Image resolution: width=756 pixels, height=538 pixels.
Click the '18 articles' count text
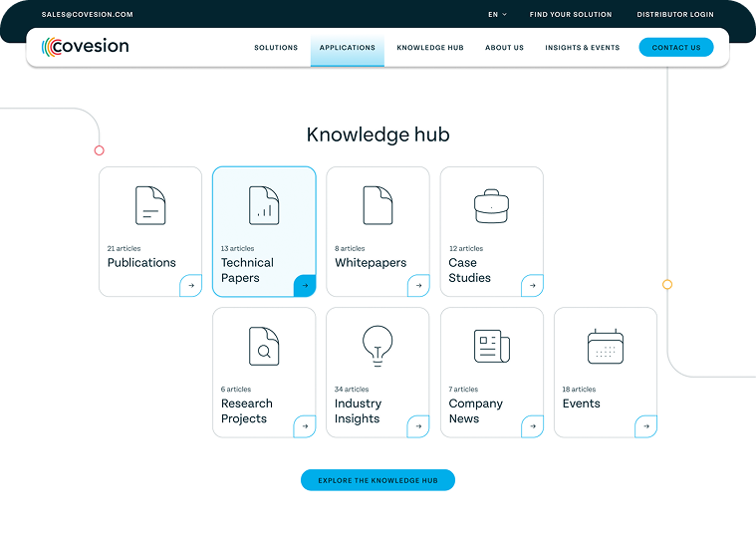point(579,389)
